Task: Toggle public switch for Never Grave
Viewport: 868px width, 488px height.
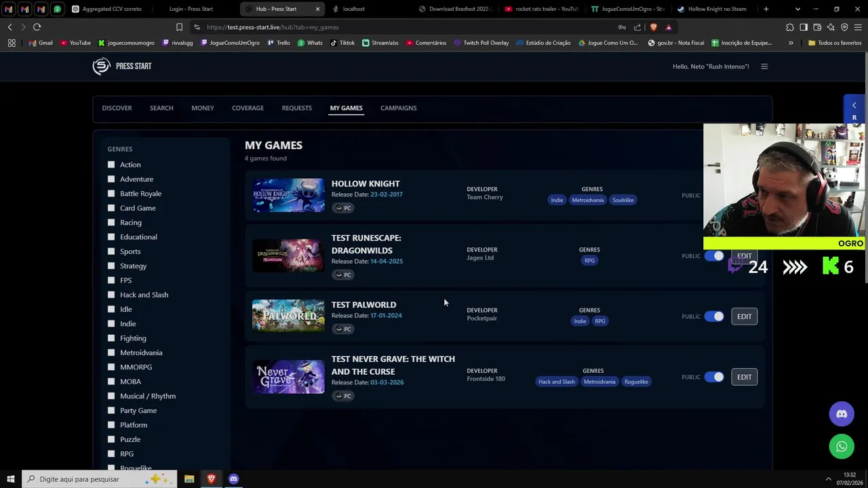Action: (x=714, y=377)
